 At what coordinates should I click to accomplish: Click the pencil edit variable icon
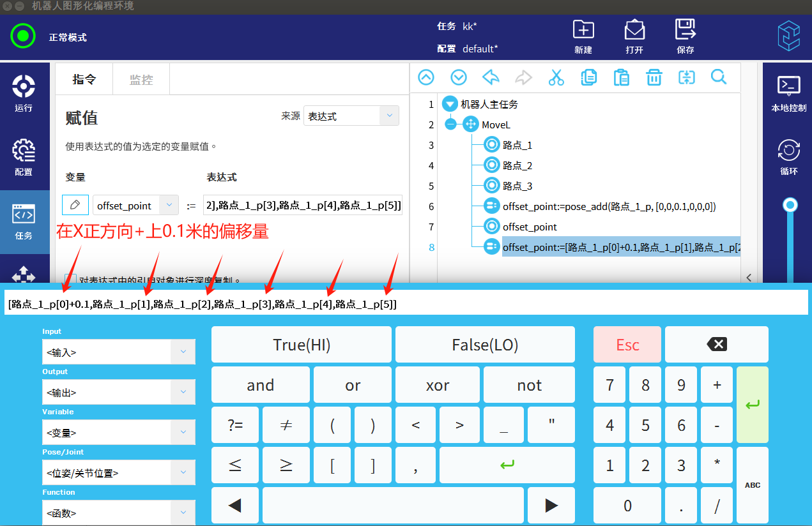tap(75, 205)
